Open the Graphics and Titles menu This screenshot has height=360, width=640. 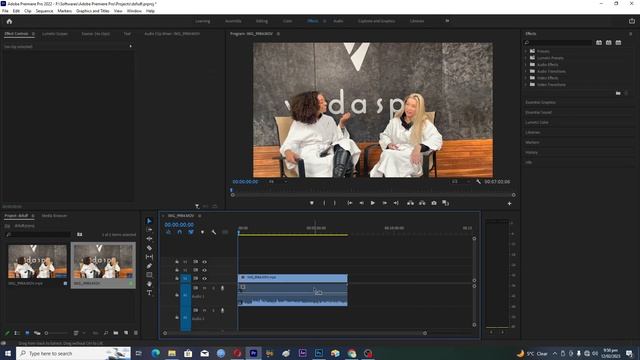click(93, 11)
